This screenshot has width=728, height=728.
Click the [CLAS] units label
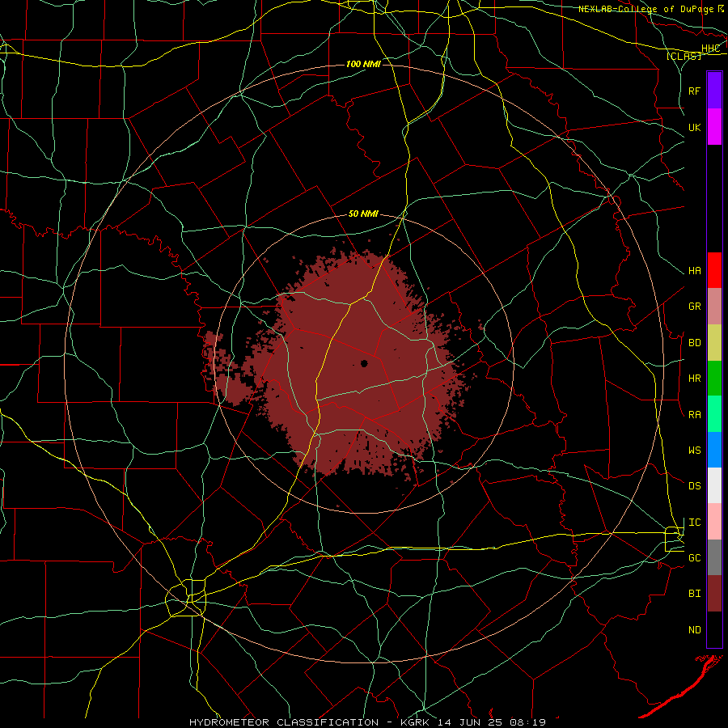pos(684,56)
